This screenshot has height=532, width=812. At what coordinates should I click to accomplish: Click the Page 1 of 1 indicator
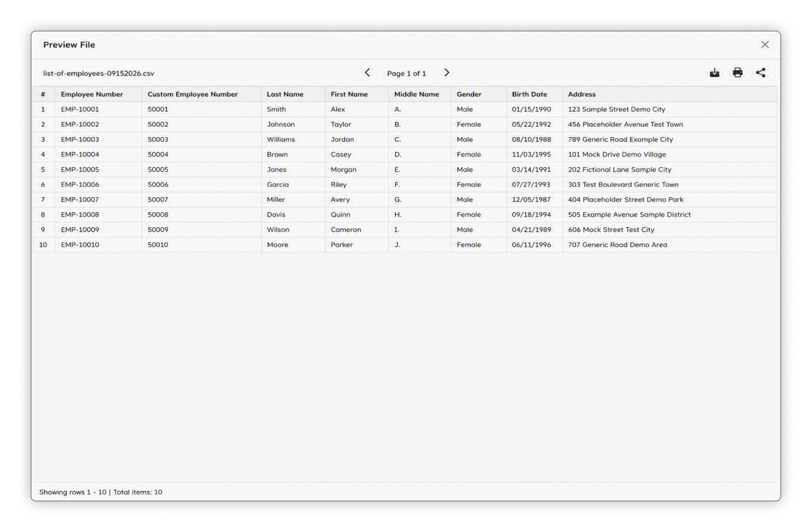click(407, 74)
